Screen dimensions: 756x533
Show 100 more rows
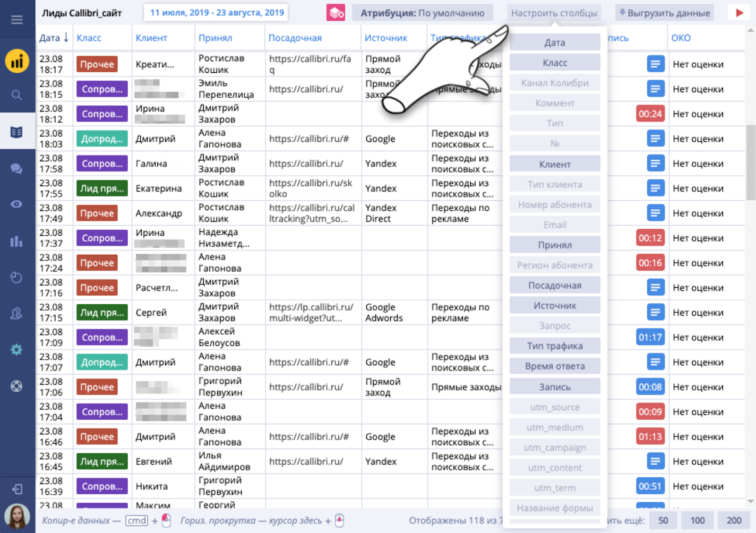[x=697, y=520]
